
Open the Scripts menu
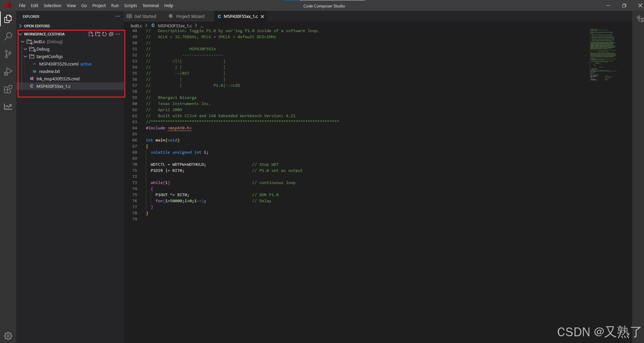[x=130, y=5]
